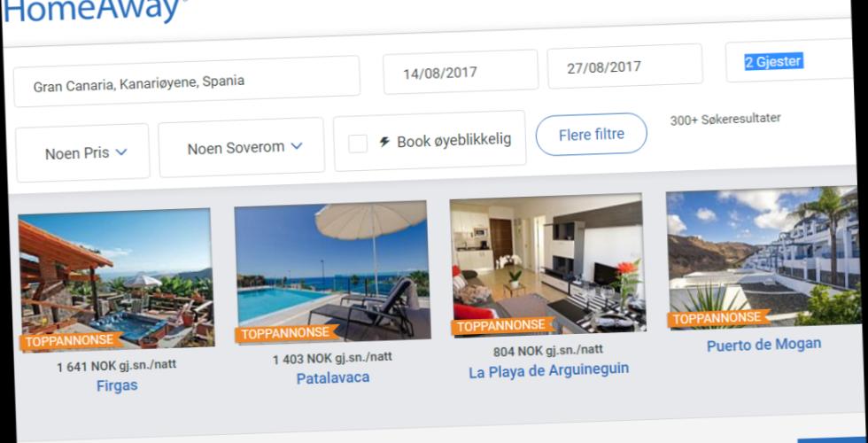Click the TOPPANNONSE badge on Puerto de Mogan listing
This screenshot has height=443, width=868.
click(x=719, y=318)
